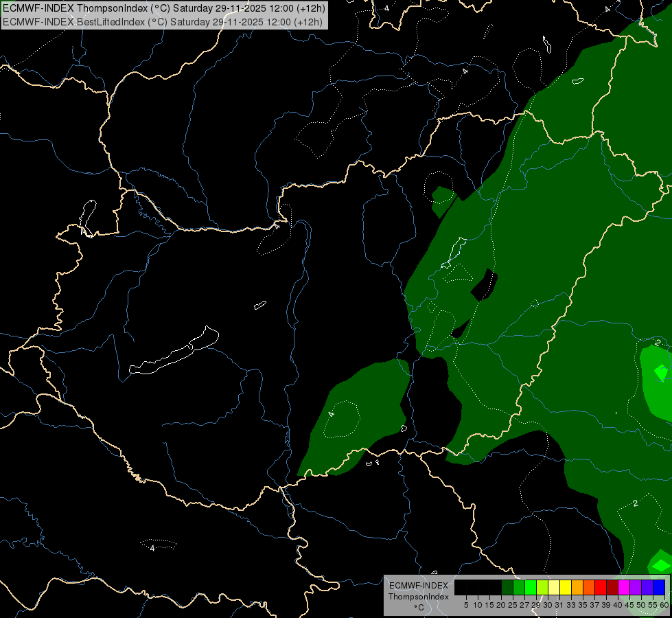Click legend tick label 39
Screen dimensions: 672x618
[606, 605]
